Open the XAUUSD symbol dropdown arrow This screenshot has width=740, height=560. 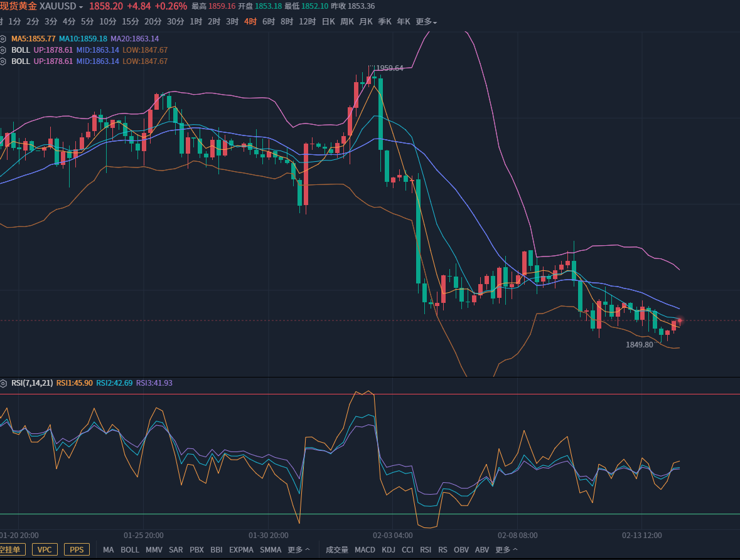coord(81,6)
